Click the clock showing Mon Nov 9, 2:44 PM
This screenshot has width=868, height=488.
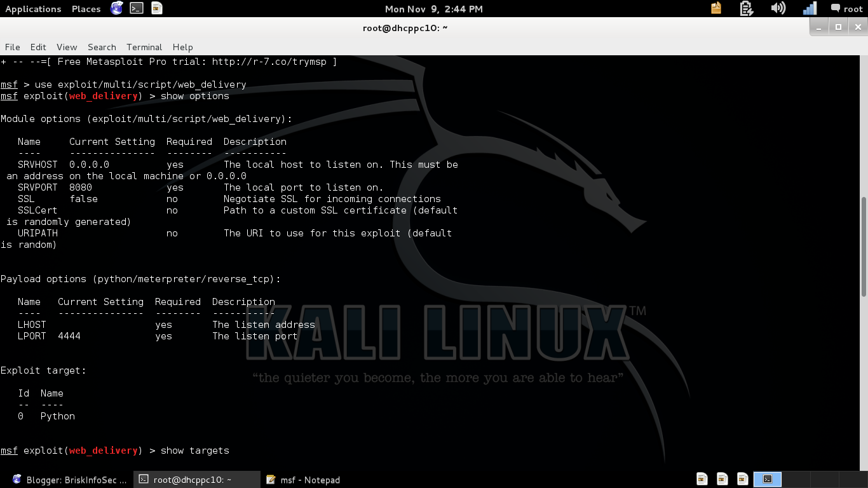pyautogui.click(x=434, y=9)
